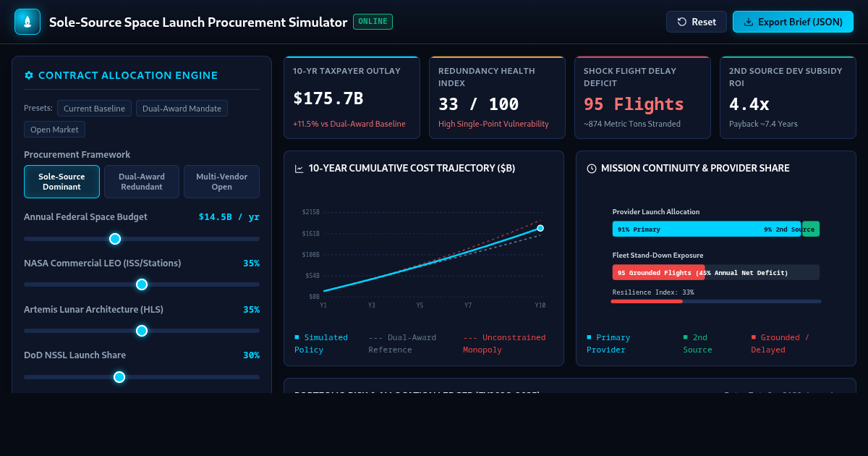Adjust the NASA Commercial LEO slider
868x456 pixels.
142,284
